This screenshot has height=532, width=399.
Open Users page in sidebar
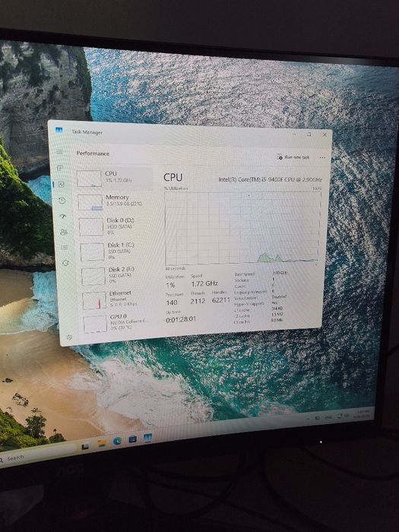click(x=64, y=232)
